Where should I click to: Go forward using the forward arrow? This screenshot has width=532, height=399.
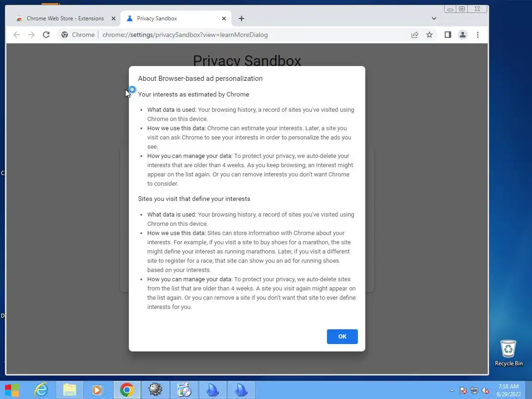pos(31,35)
